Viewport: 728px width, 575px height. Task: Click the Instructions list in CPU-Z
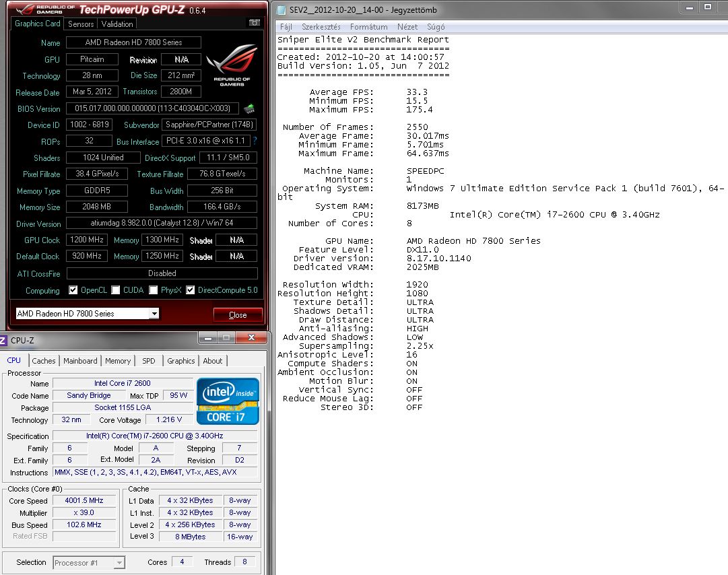(155, 472)
